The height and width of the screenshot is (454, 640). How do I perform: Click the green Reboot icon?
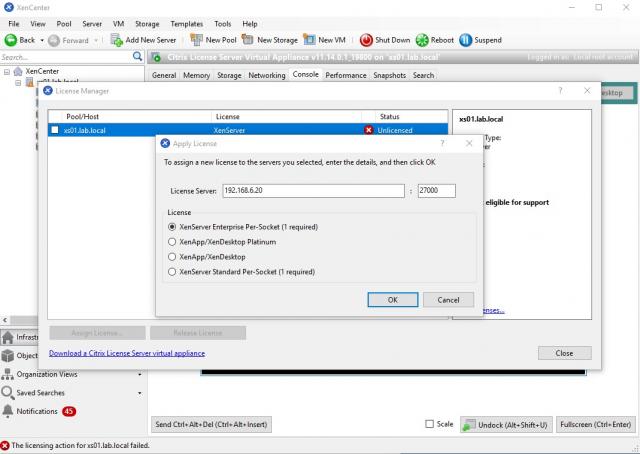tap(422, 40)
